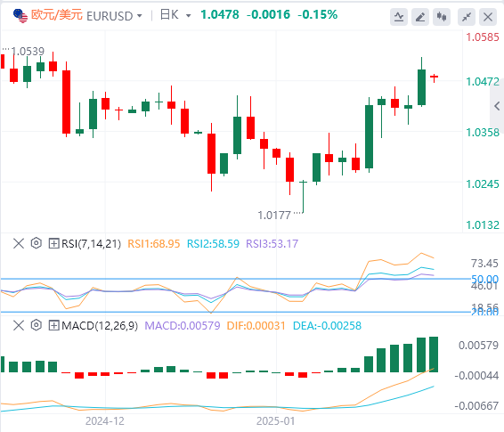Open RSI indicator settings hexagon icon
The width and height of the screenshot is (504, 432).
pos(37,243)
